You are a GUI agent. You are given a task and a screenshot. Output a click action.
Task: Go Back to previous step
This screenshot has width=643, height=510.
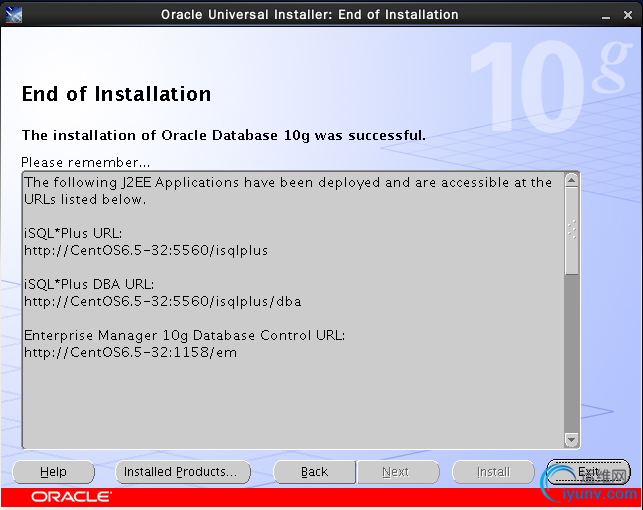[x=314, y=472]
